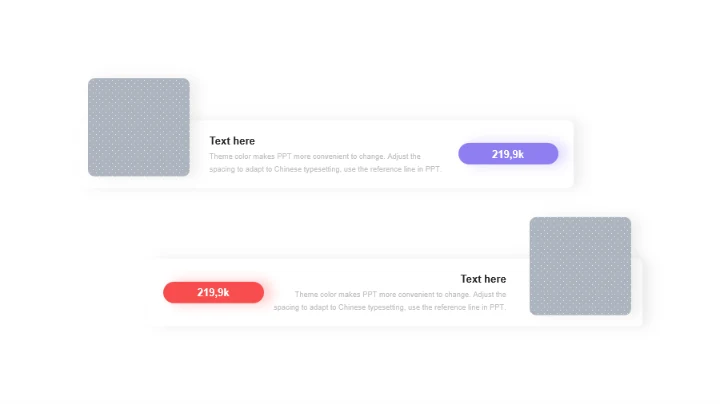The image size is (720, 404).
Task: Click second description line in the lower card
Action: [390, 308]
